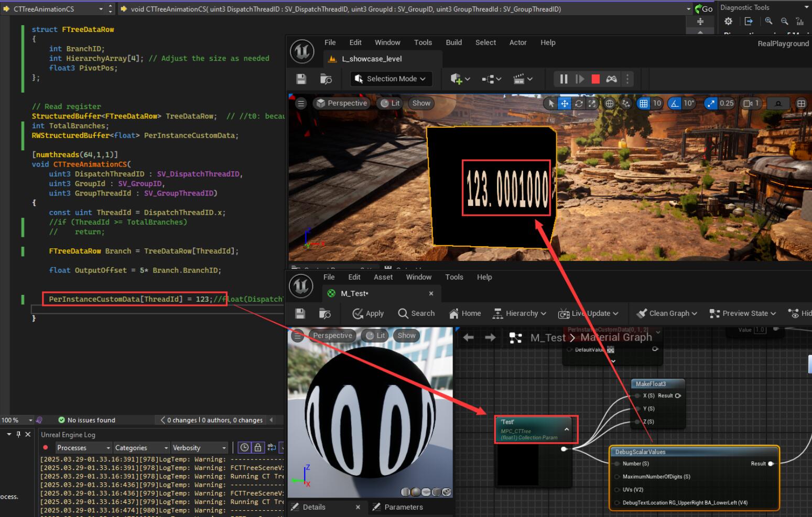The height and width of the screenshot is (517, 812).
Task: Activate the translate (move) gizmo tool
Action: [x=565, y=104]
